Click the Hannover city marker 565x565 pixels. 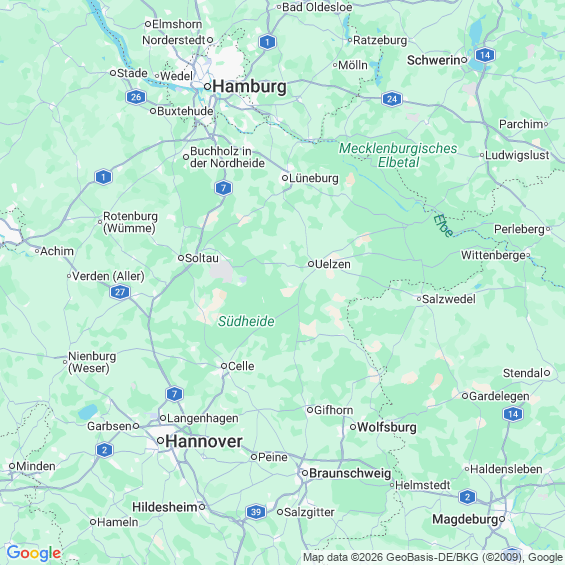(x=161, y=440)
